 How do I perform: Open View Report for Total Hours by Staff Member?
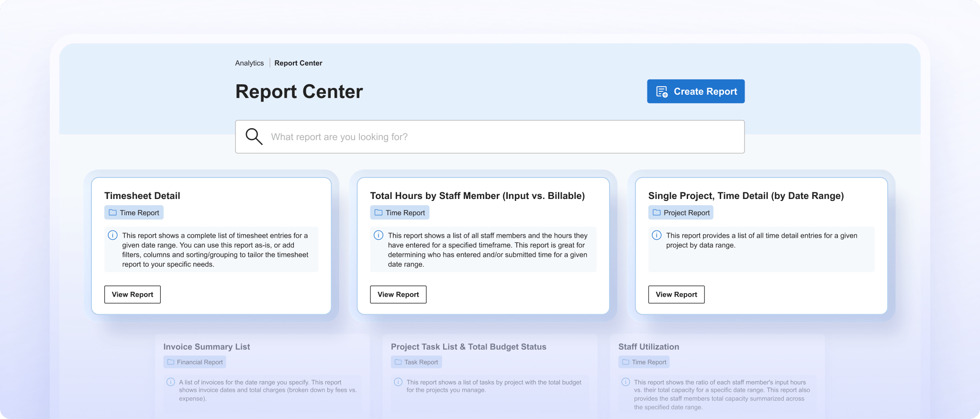coord(398,295)
